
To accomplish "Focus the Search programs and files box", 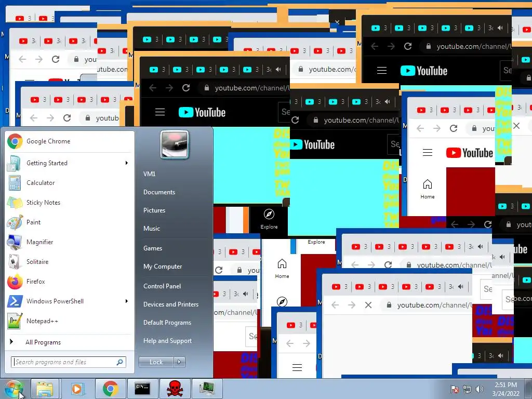I will [x=69, y=362].
